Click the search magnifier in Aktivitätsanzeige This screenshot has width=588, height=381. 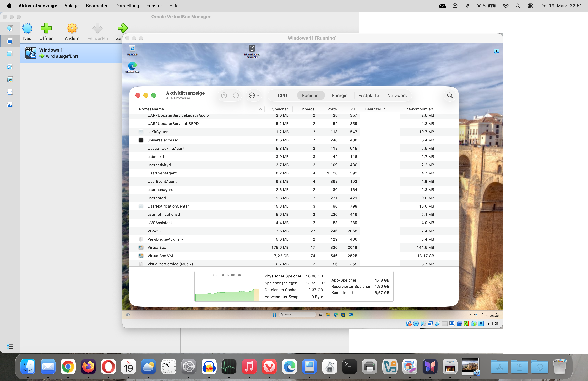(x=450, y=96)
